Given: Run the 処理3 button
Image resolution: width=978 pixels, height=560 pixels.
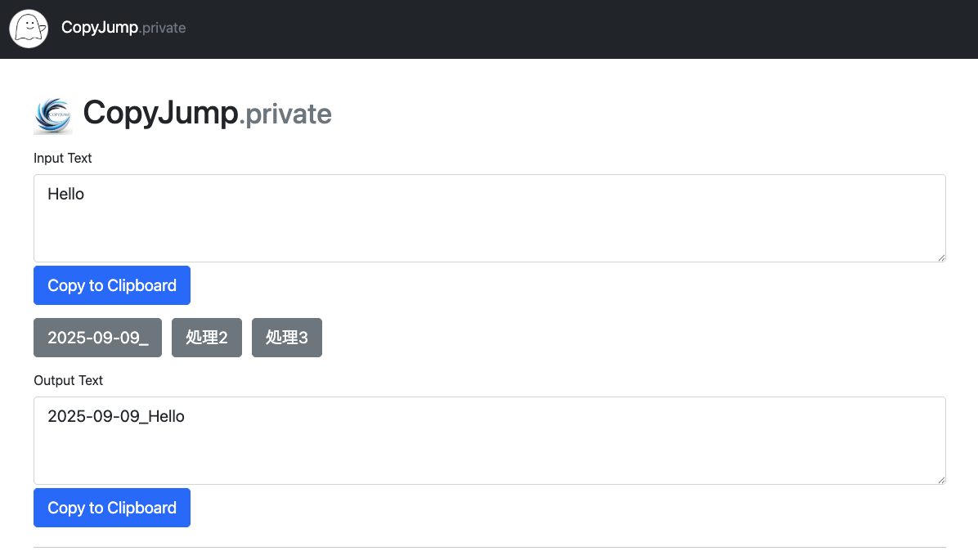Looking at the screenshot, I should 287,338.
